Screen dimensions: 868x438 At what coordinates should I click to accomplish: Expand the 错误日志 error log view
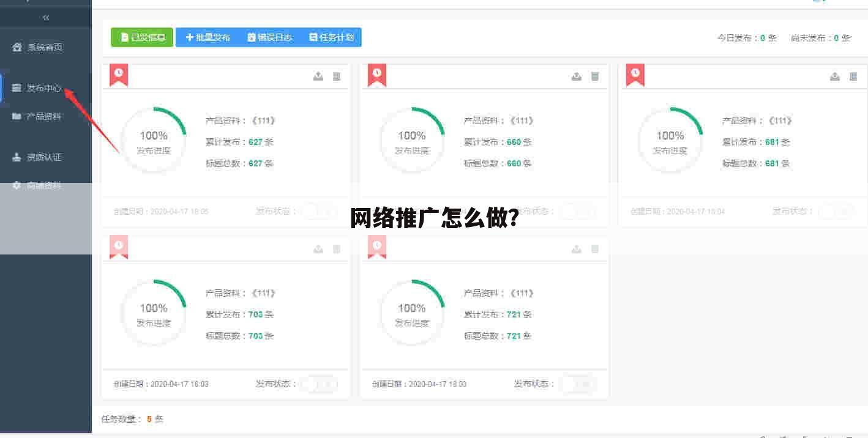pyautogui.click(x=270, y=37)
